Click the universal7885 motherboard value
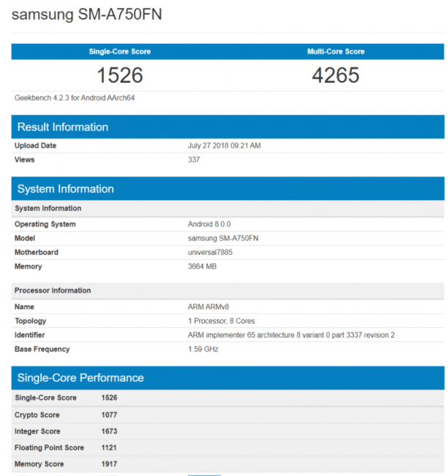448x476 pixels. tap(210, 252)
